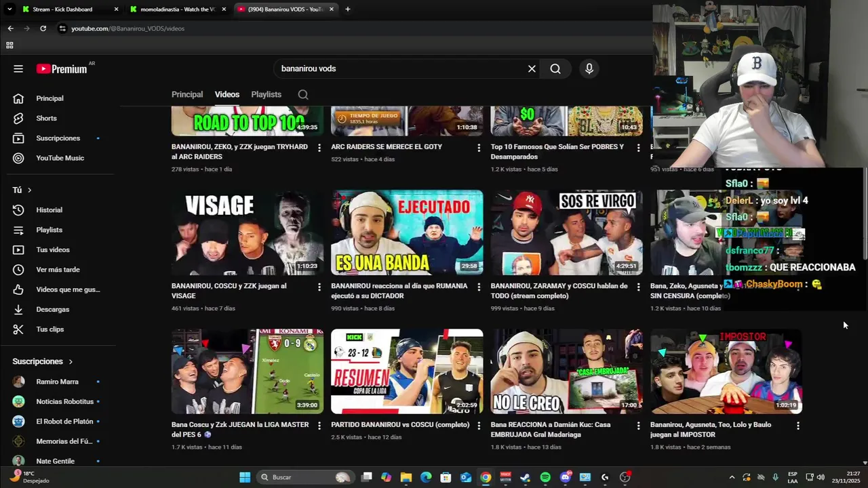Show hidden system tray icons

732,477
